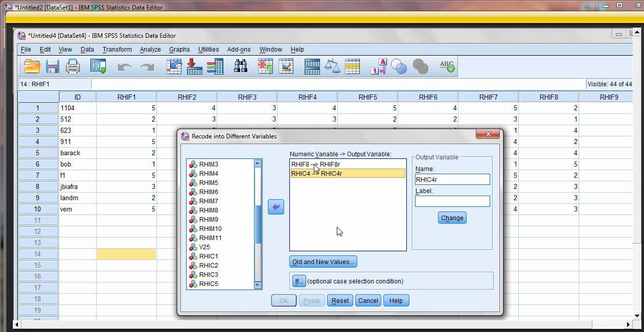Click the Insert variable icon
Image resolution: width=644 pixels, height=332 pixels.
pos(286,66)
